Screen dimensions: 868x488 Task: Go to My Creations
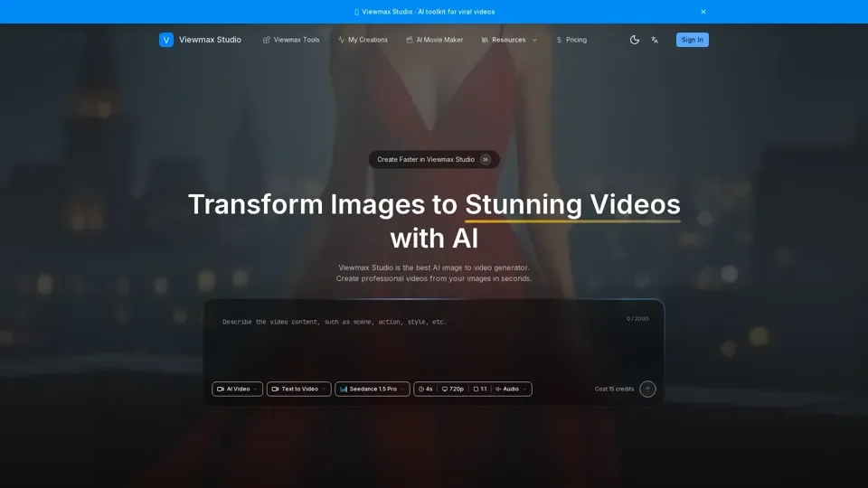click(363, 40)
